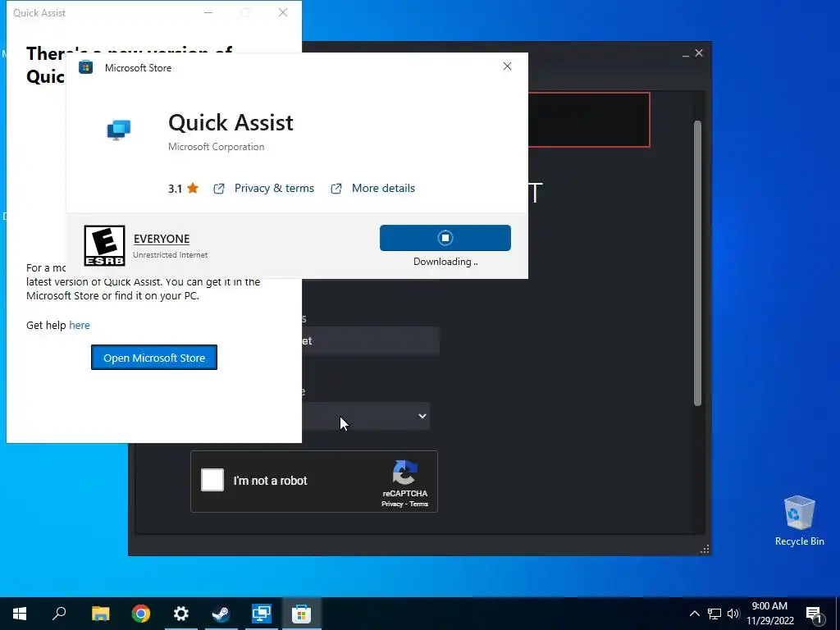Click the Quick Assist app icon
Screen dimensions: 840x630
[119, 130]
